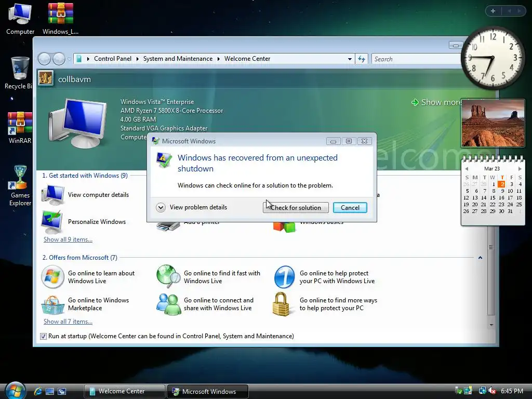The width and height of the screenshot is (532, 399).
Task: Click Show all 7 items link
Action: pos(68,322)
